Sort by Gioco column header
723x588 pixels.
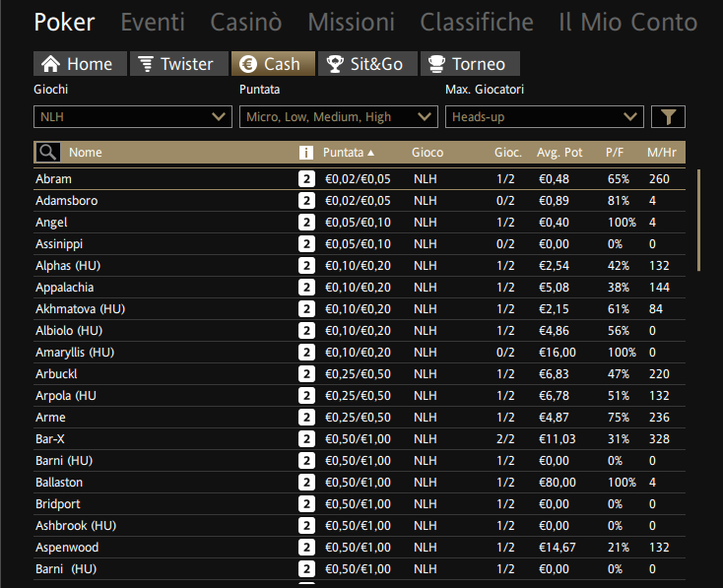(427, 153)
